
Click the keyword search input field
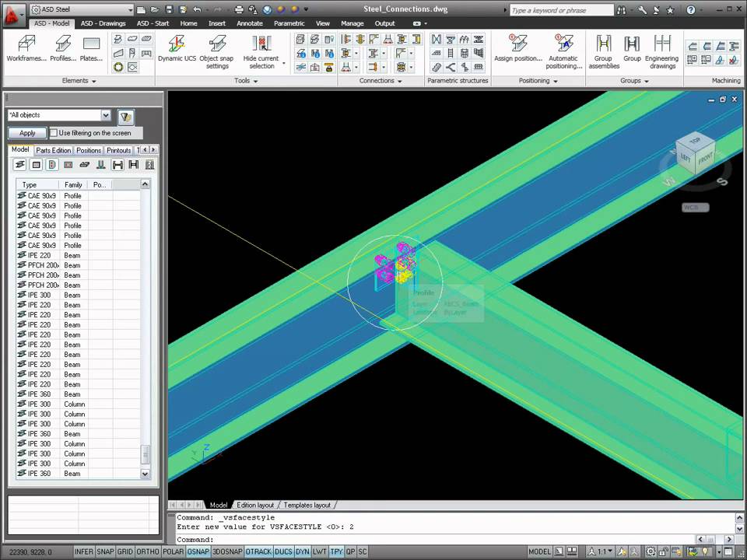pos(561,10)
